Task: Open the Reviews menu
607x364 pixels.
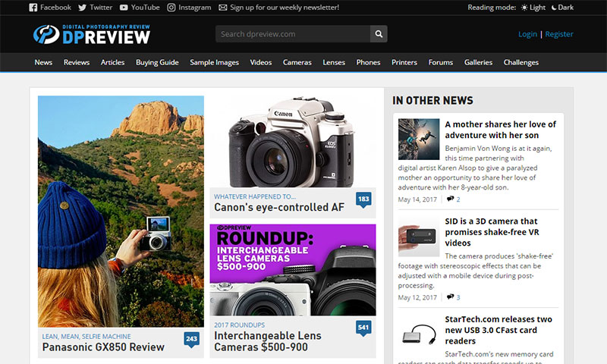Action: point(77,62)
